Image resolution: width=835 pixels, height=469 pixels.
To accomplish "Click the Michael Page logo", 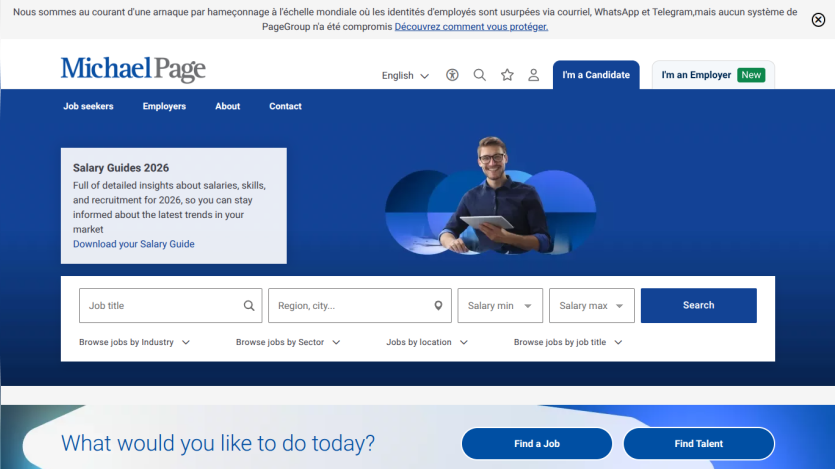I will click(133, 69).
